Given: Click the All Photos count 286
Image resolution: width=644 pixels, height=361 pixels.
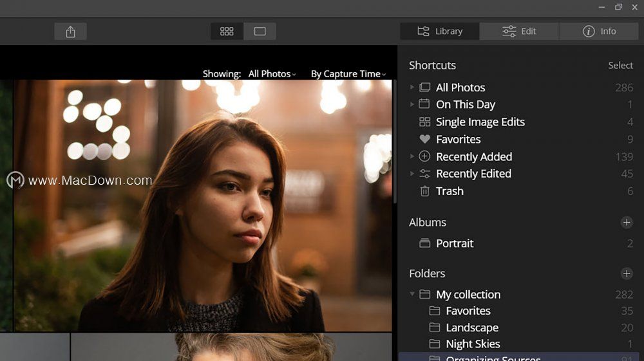Looking at the screenshot, I should point(624,88).
